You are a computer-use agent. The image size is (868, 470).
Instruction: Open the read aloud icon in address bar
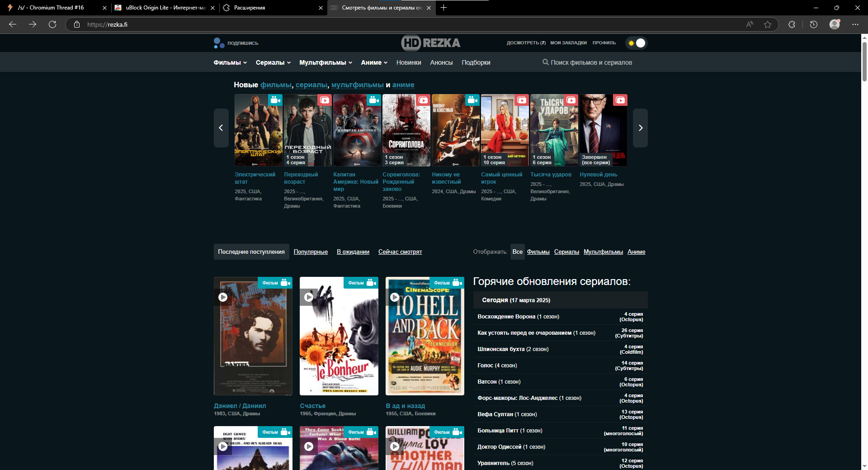coord(750,24)
